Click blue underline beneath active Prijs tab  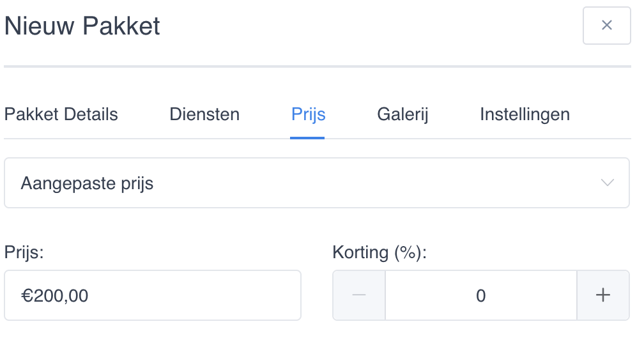307,137
